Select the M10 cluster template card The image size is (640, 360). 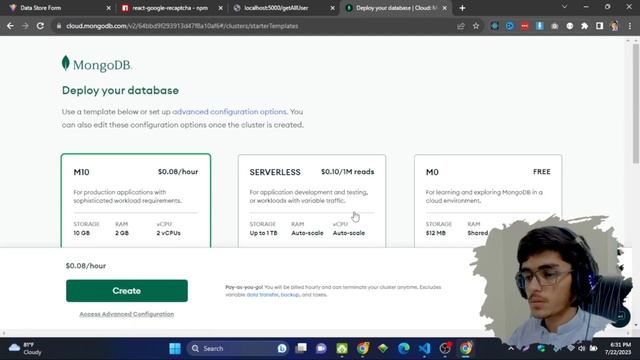(x=136, y=201)
